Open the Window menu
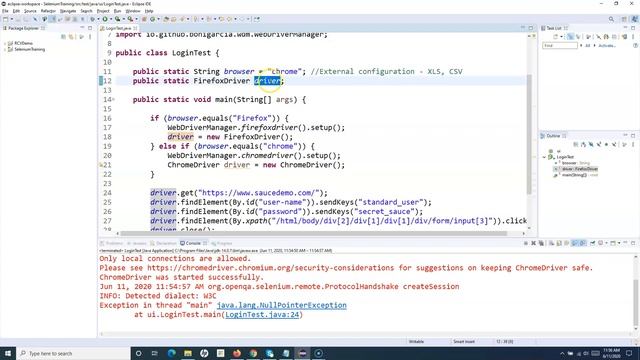Viewport: 640px width, 360px height. (133, 11)
